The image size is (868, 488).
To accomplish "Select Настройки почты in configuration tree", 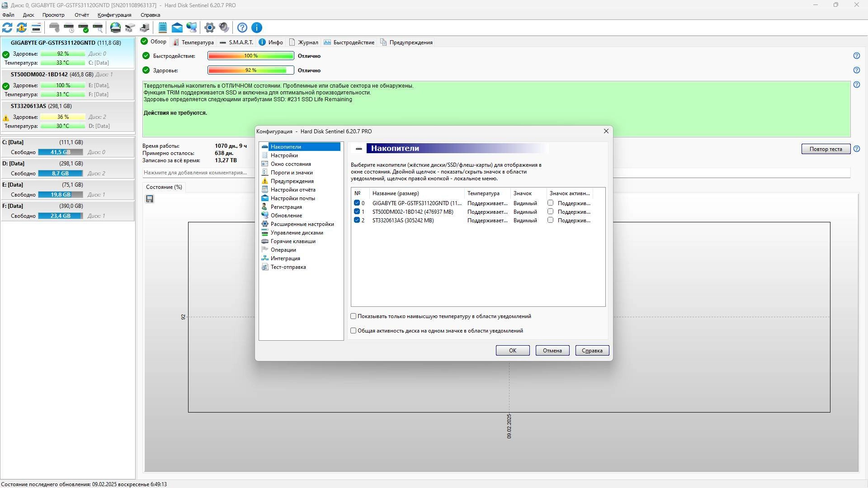I will (x=292, y=198).
